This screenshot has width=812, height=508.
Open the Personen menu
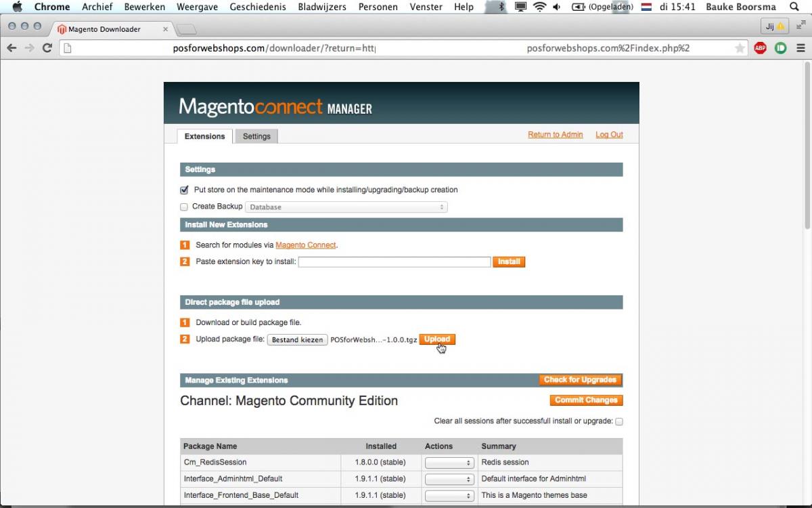tap(378, 7)
